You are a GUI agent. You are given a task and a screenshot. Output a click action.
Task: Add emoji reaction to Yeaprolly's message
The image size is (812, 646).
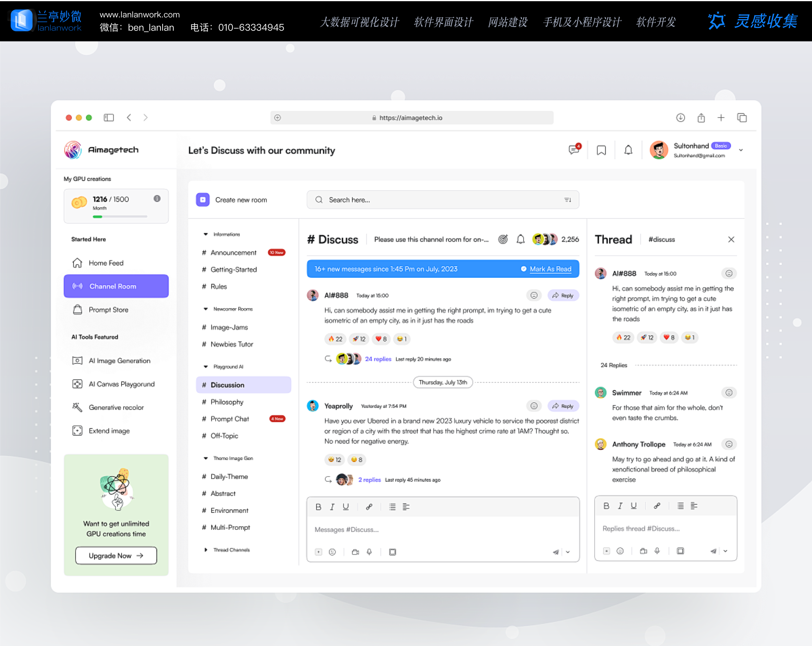[534, 406]
